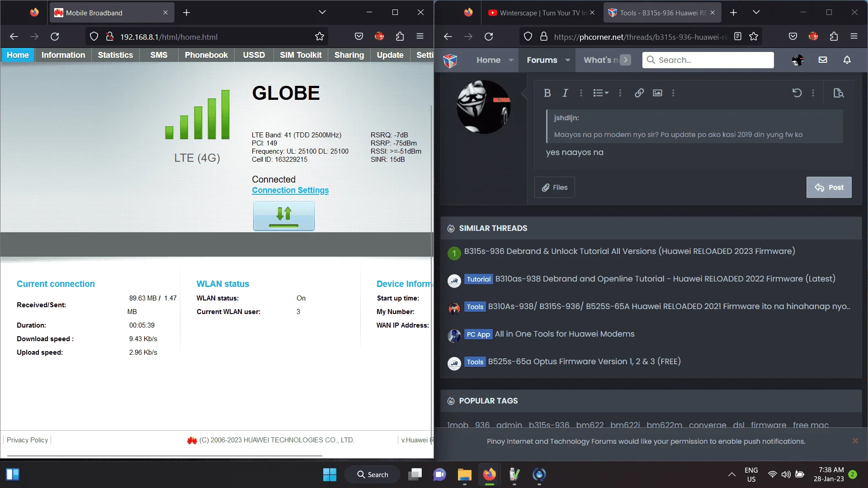Toggle italic formatting in the forum editor
The width and height of the screenshot is (868, 488).
(x=565, y=93)
